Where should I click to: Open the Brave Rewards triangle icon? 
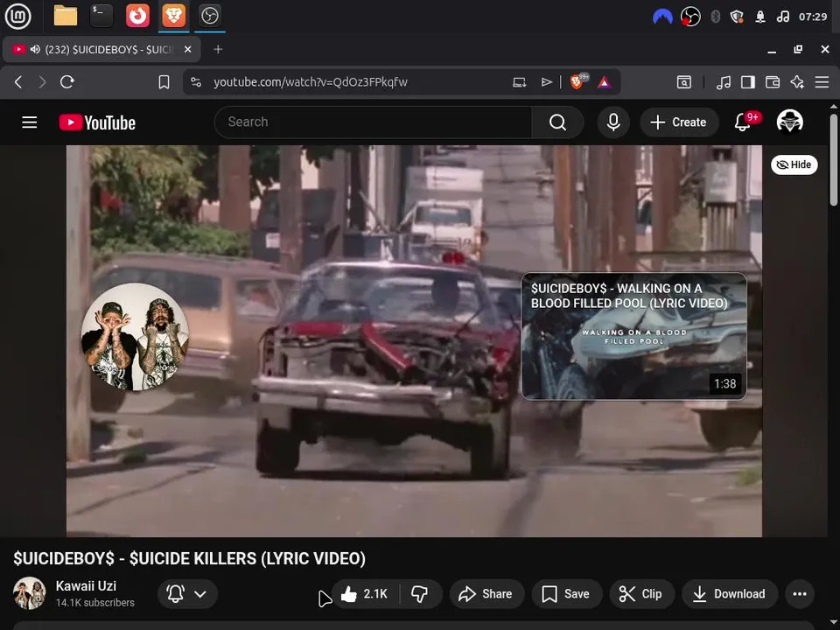coord(605,82)
